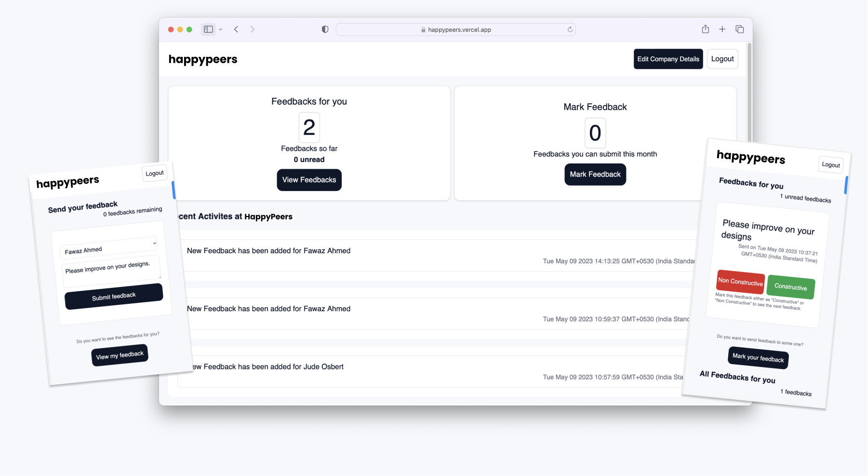Click the happypeers.vercel.app address bar
This screenshot has width=868, height=476.
(455, 29)
